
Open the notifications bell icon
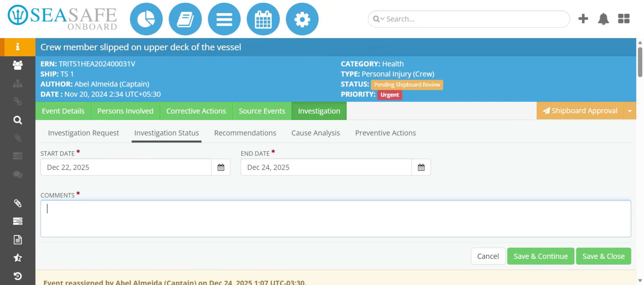pos(603,19)
